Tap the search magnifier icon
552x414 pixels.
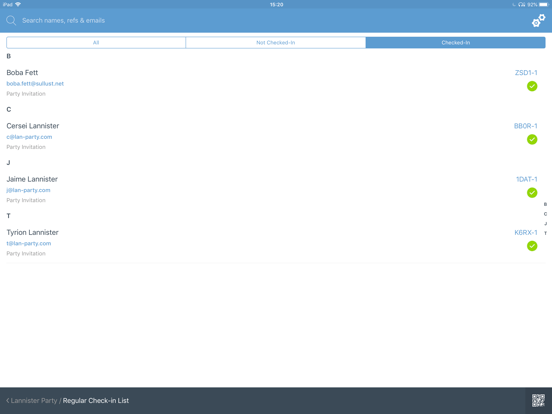[x=11, y=20]
